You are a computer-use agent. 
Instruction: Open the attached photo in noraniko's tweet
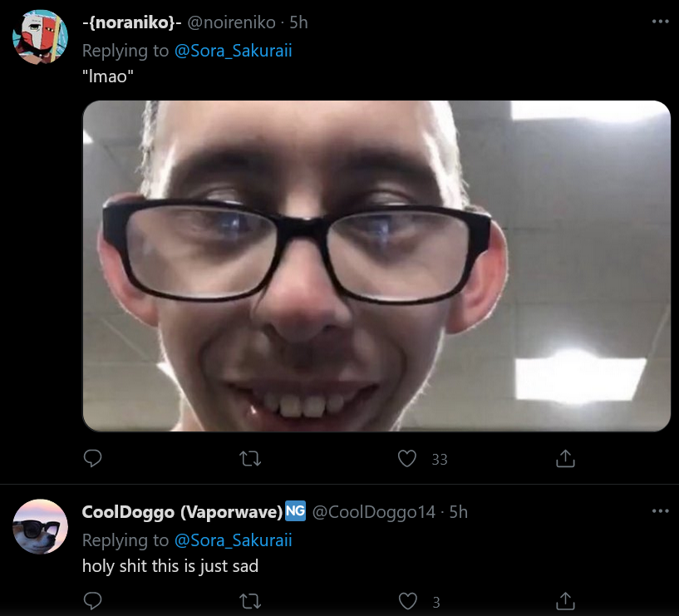[376, 266]
